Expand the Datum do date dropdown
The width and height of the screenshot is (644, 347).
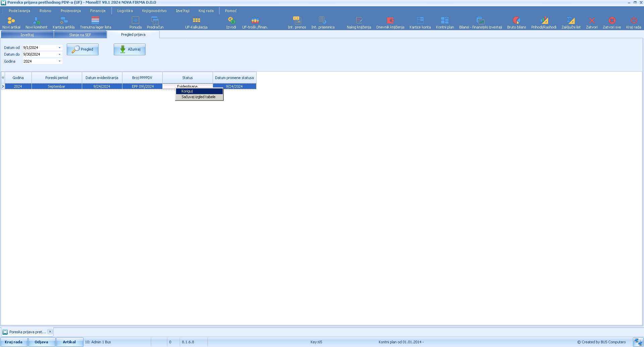coord(59,54)
